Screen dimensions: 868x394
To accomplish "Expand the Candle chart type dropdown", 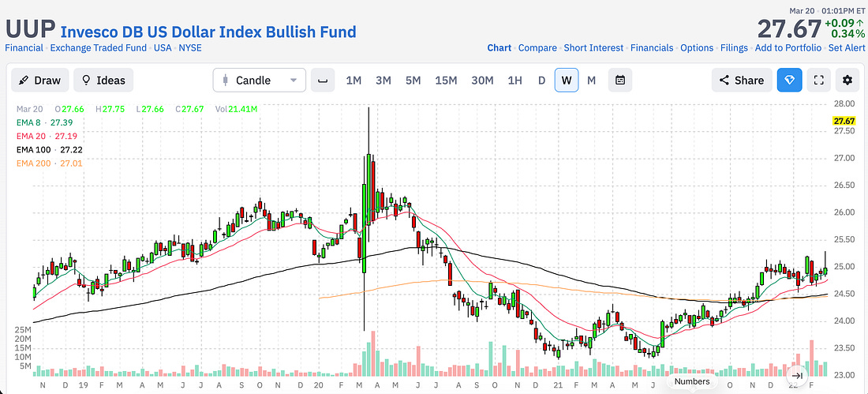I will [259, 81].
